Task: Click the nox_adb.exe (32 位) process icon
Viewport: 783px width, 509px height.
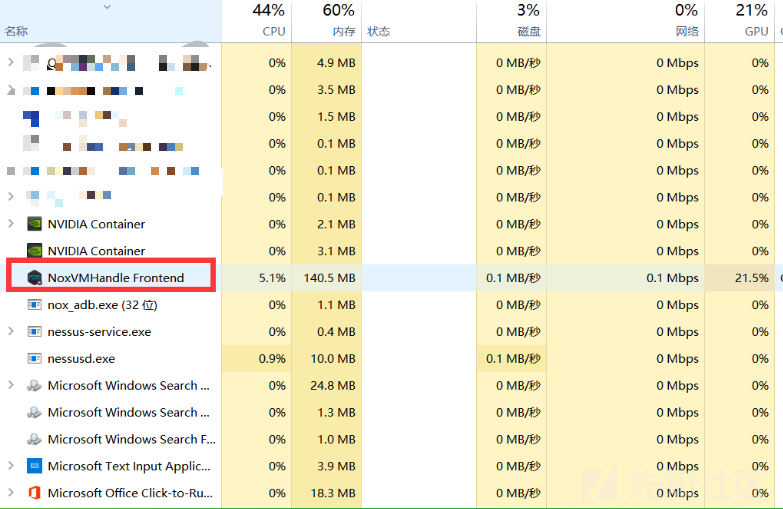Action: tap(34, 305)
